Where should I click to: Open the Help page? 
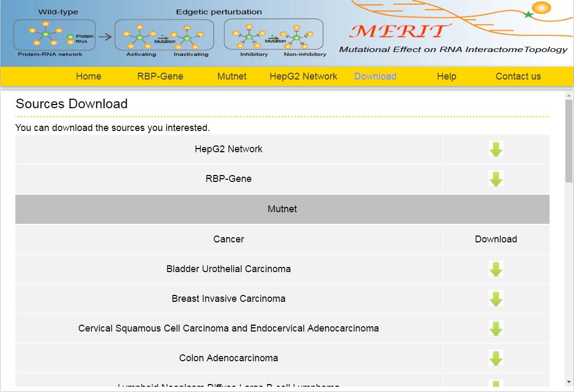point(446,76)
